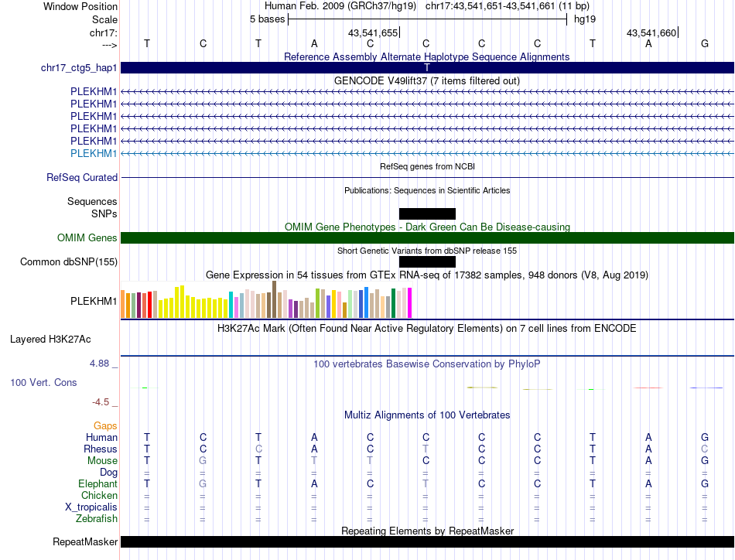Click the Layered H3K27Ac track label
This screenshot has height=560, width=735.
coord(50,340)
